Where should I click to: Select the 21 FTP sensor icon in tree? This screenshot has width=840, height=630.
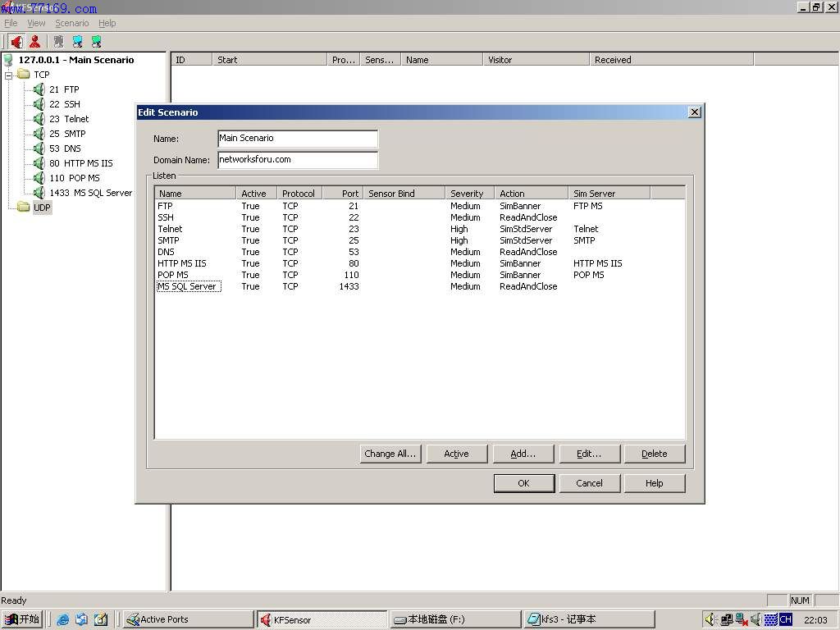(39, 89)
